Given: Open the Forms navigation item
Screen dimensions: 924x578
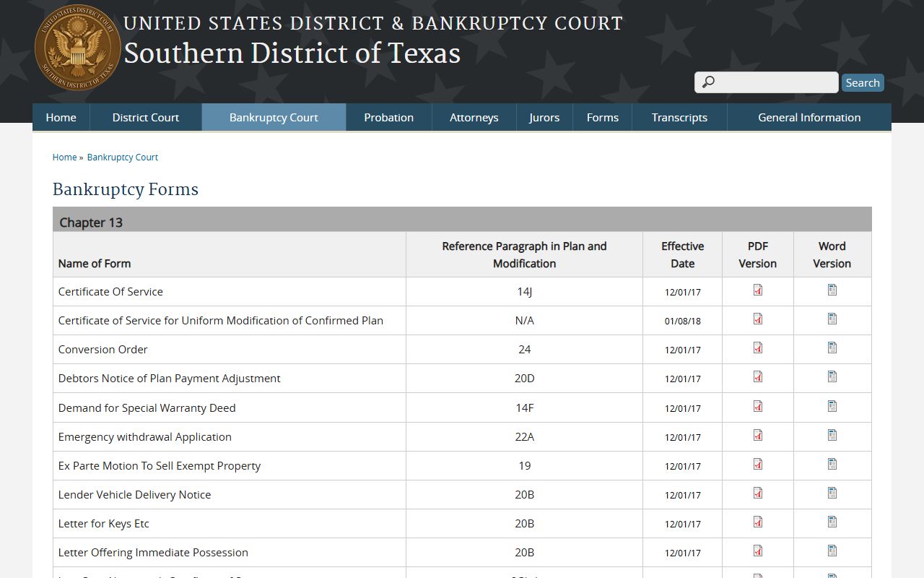Looking at the screenshot, I should pyautogui.click(x=603, y=117).
